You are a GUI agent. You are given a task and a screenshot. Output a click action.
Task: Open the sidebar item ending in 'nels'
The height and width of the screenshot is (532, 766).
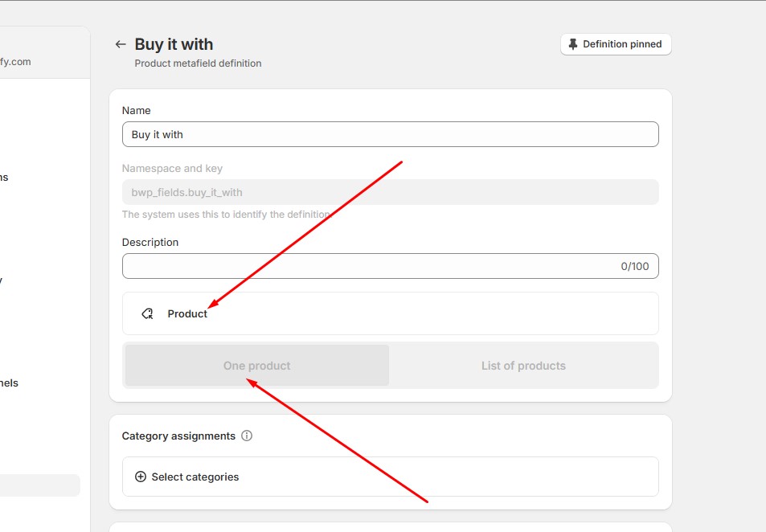pos(10,383)
